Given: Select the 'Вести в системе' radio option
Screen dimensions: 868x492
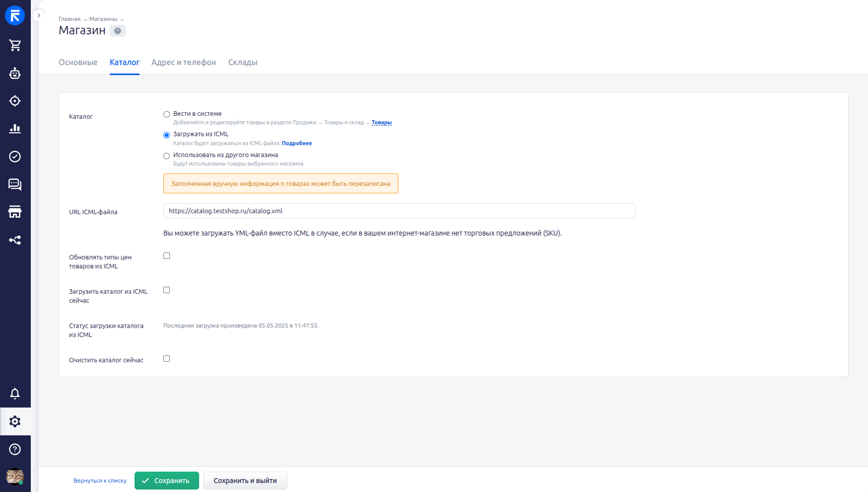Looking at the screenshot, I should (x=167, y=114).
